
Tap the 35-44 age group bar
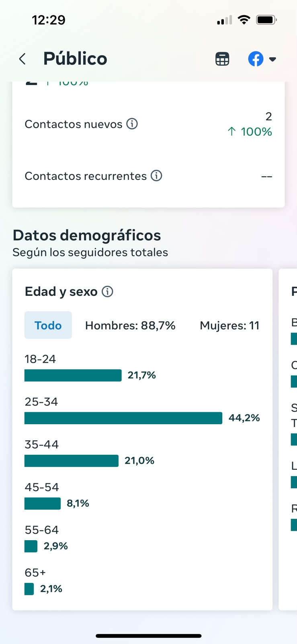click(72, 461)
